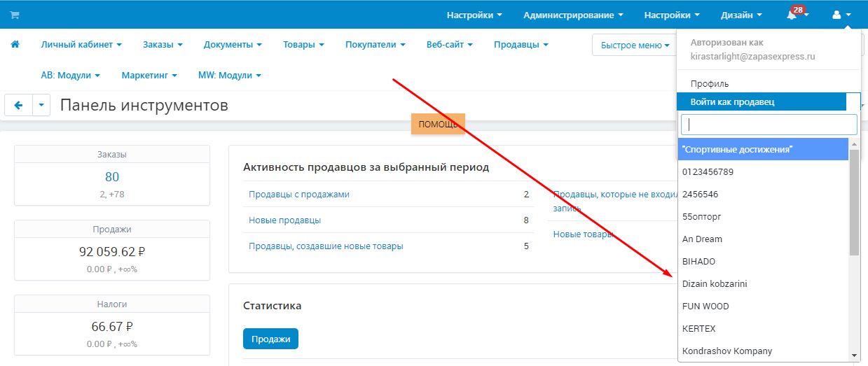Click the Продажи statistics button
This screenshot has height=366, width=868.
tap(270, 339)
